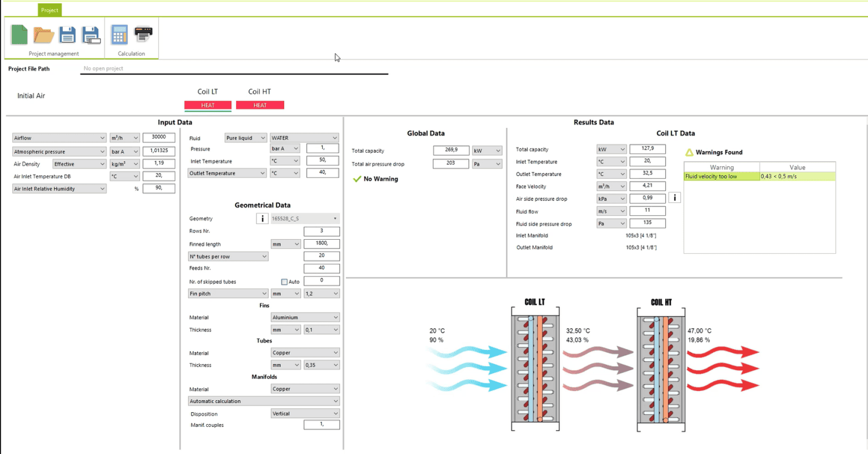Click the Finned length value field

point(322,244)
